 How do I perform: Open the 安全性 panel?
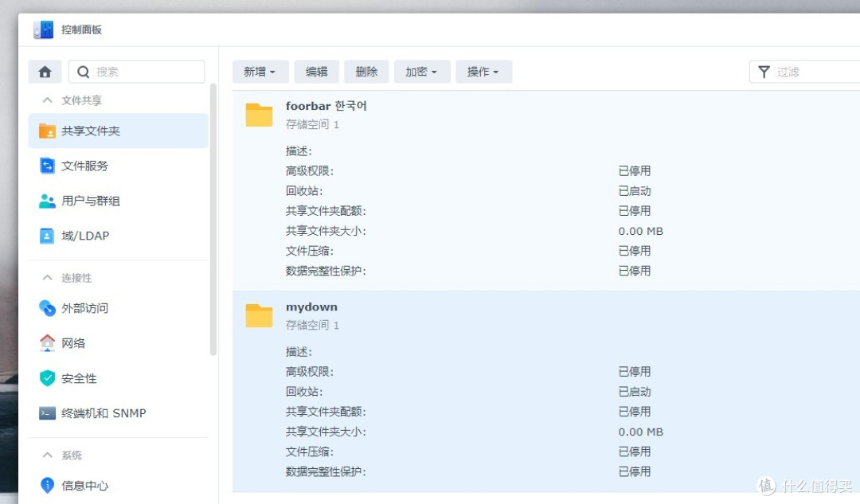point(74,378)
